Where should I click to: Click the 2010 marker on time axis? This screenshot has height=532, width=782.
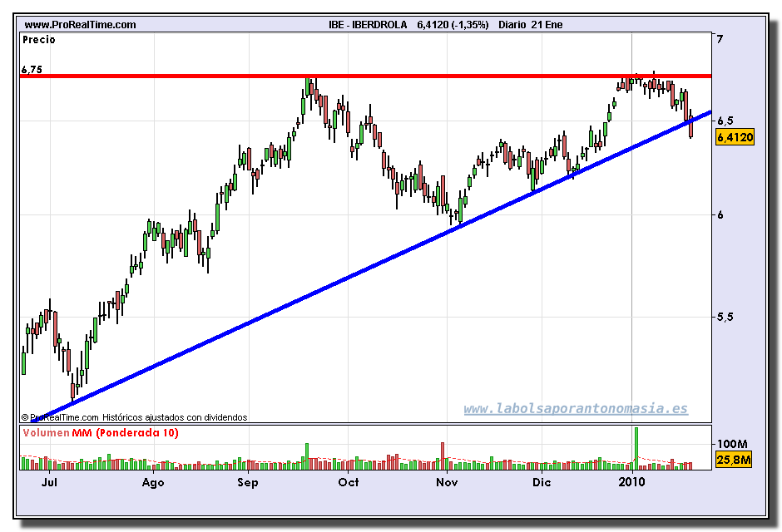coord(632,482)
